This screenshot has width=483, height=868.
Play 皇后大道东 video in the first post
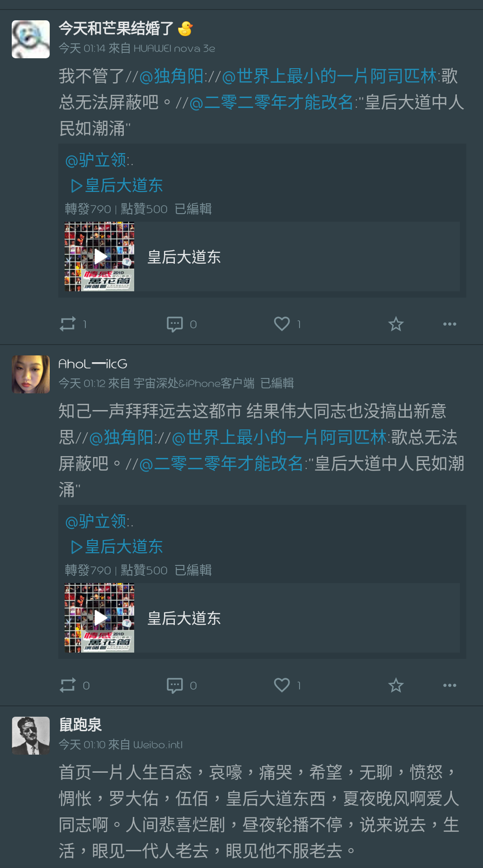pos(99,257)
